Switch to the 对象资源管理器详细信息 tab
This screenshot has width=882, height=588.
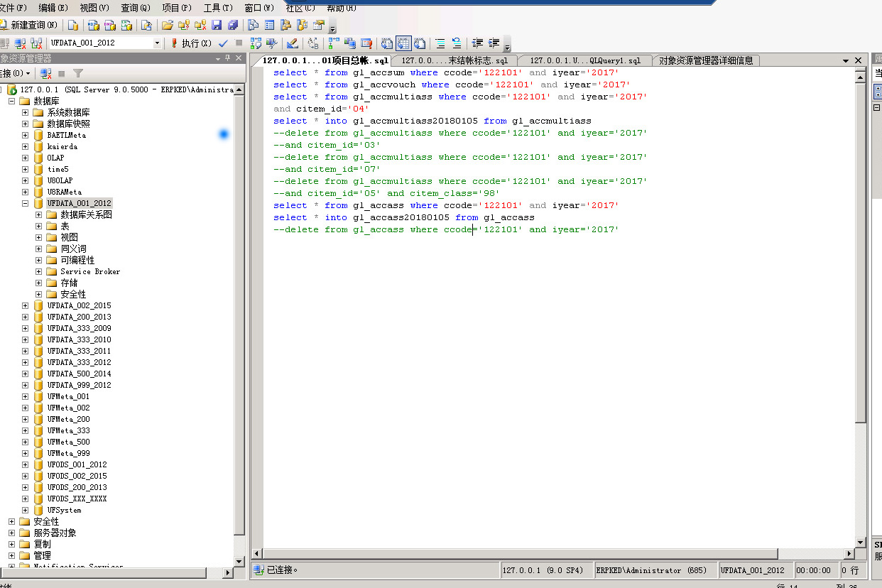tap(705, 60)
